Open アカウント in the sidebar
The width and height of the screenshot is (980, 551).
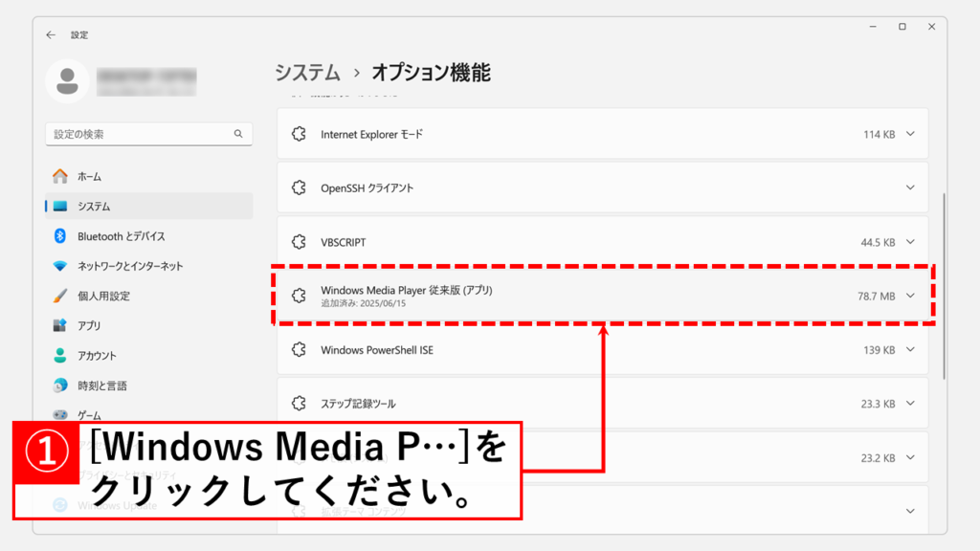[149, 356]
